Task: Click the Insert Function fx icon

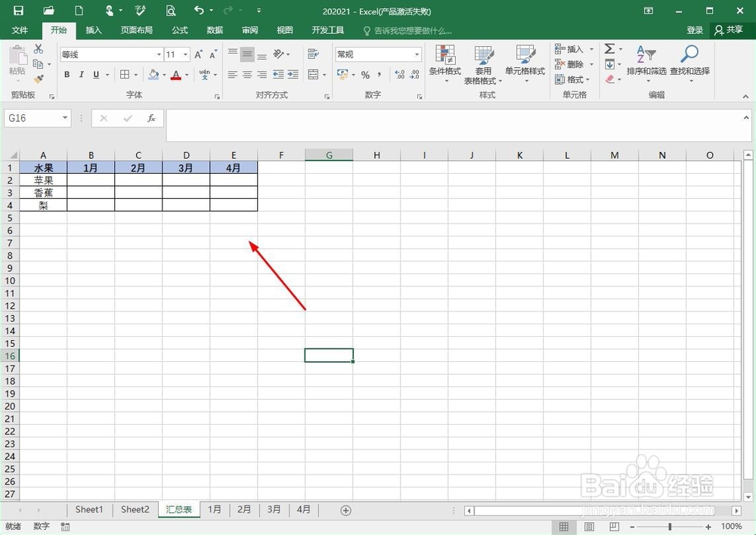Action: [151, 118]
